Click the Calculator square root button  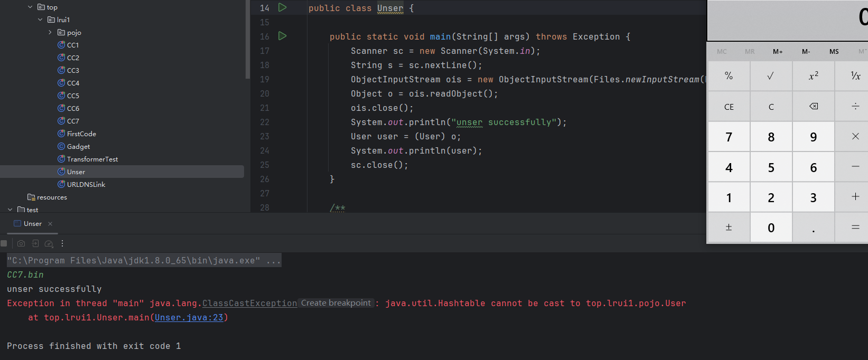pos(771,76)
